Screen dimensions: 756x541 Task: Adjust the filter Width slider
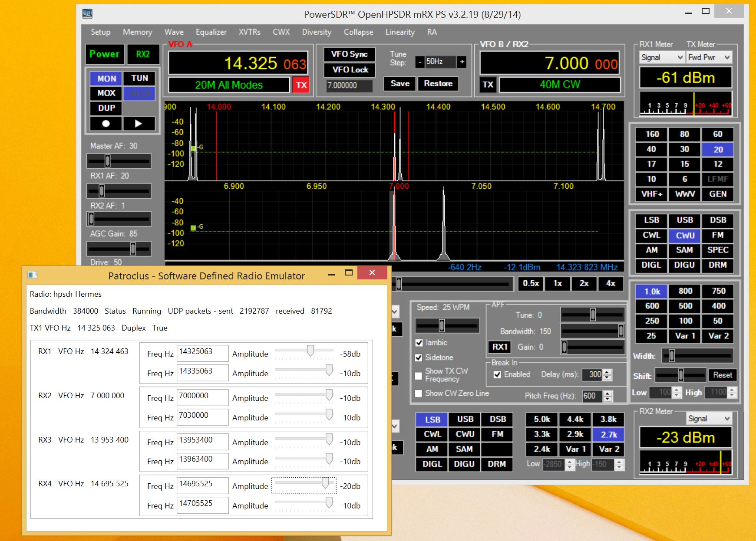click(x=698, y=356)
